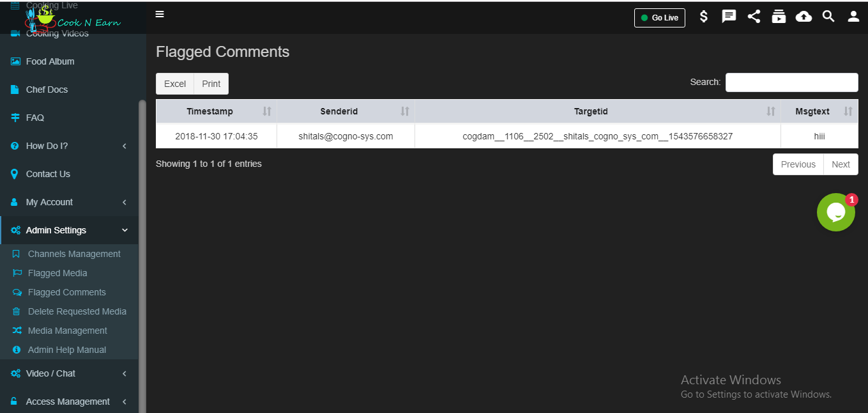868x413 pixels.
Task: Click the Admin Settings gears icon
Action: tap(16, 230)
